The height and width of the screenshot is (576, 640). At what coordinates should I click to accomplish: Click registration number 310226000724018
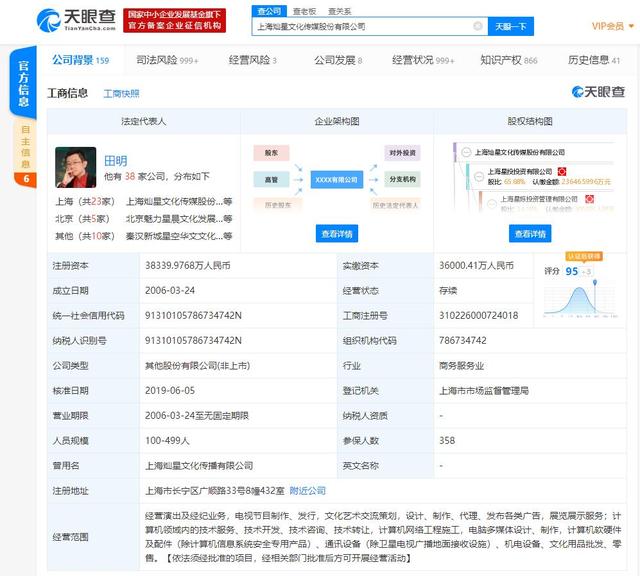[478, 316]
